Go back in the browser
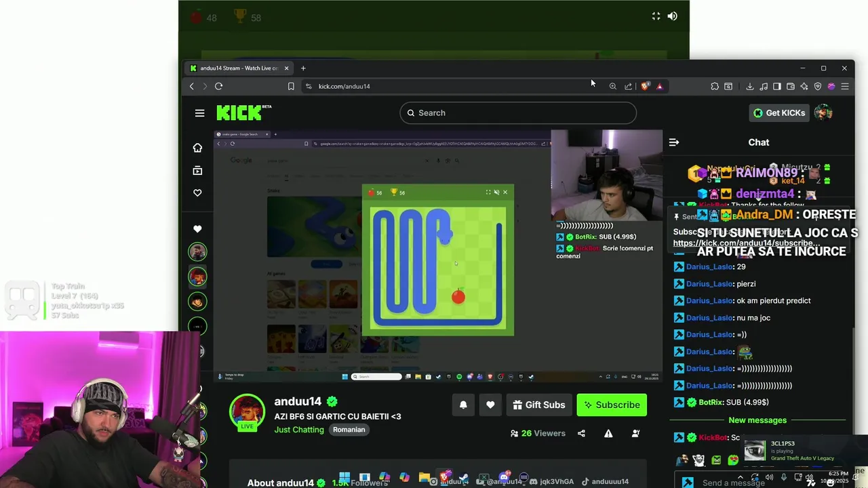Image resolution: width=868 pixels, height=488 pixels. 192,86
